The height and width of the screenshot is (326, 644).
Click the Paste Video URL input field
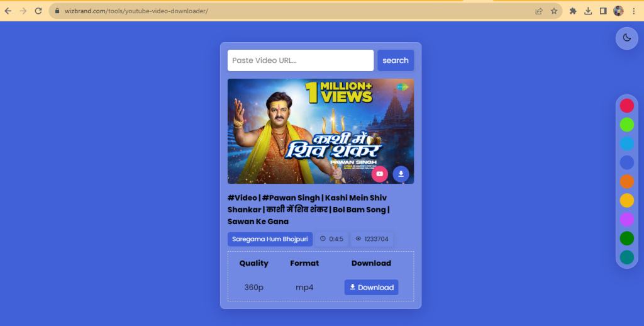(300, 60)
